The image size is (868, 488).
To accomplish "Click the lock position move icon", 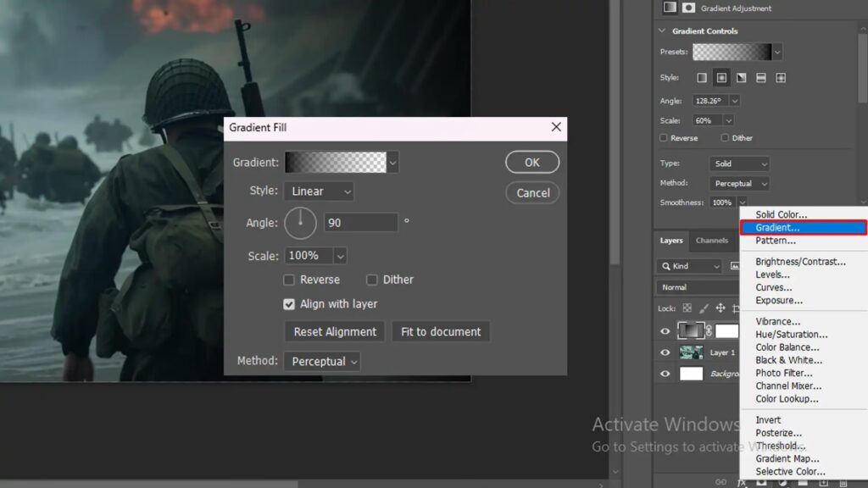I will [721, 308].
